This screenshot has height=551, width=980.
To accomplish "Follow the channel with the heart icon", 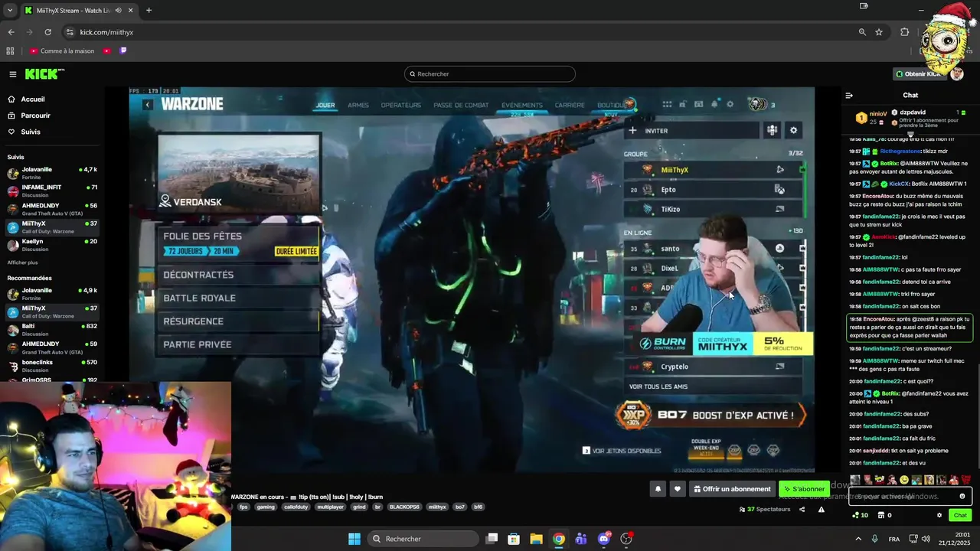I will (x=677, y=489).
